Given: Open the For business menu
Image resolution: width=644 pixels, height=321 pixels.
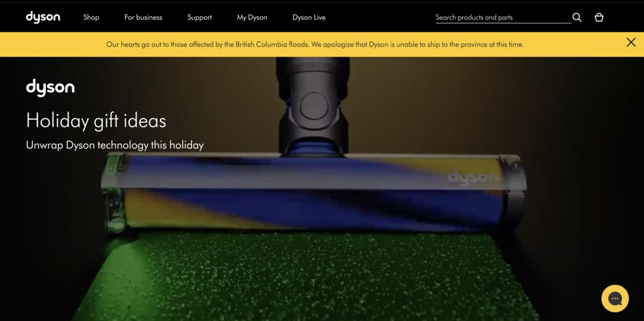Looking at the screenshot, I should point(143,17).
